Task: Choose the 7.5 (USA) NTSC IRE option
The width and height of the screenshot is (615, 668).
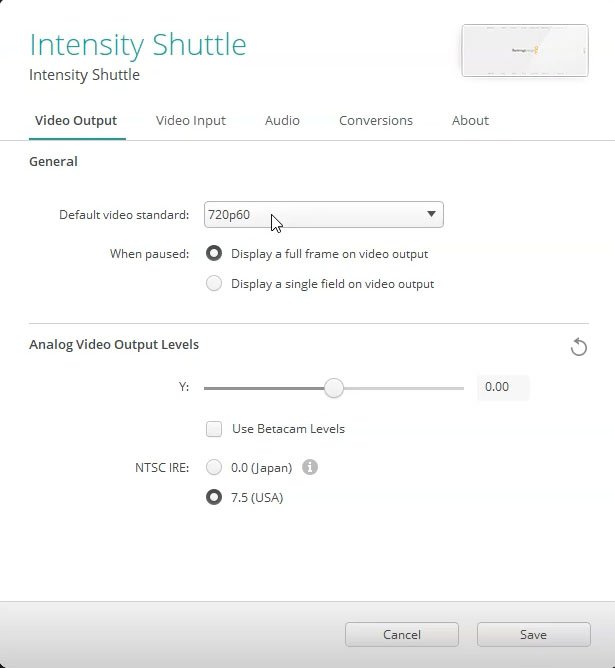Action: point(214,497)
